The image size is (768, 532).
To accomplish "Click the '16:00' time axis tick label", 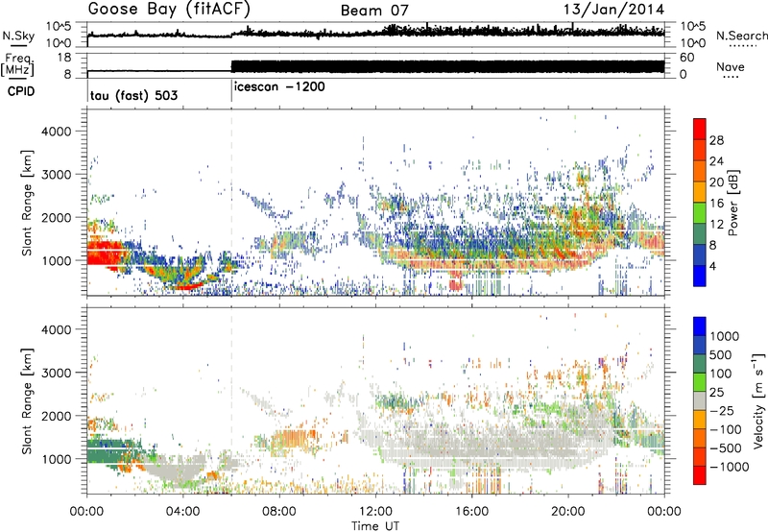I will (x=471, y=512).
